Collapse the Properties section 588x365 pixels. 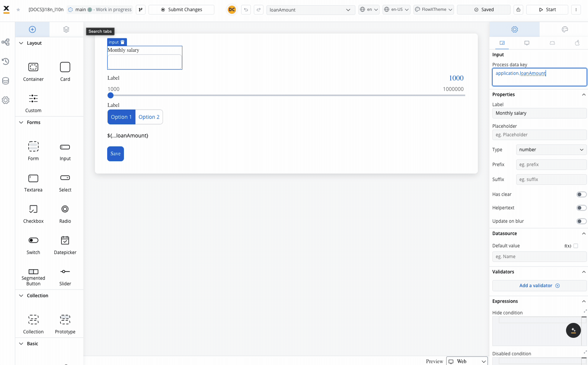click(x=584, y=95)
